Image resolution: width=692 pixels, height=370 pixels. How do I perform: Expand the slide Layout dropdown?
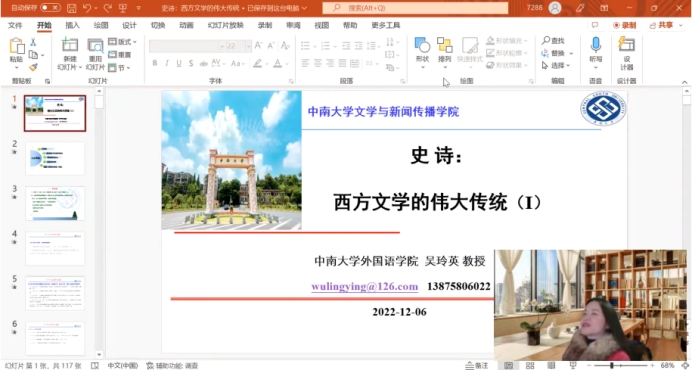(122, 42)
